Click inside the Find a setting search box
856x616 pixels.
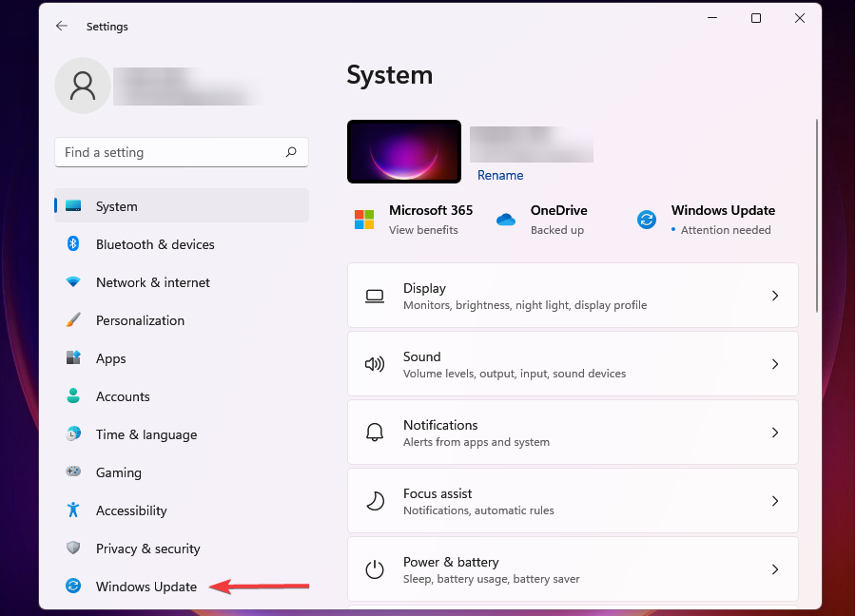click(x=181, y=152)
